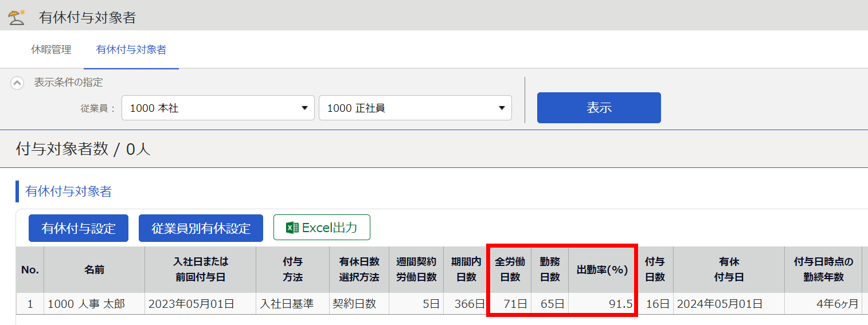
Task: Click the 有休付与対象者 page title
Action: point(87,17)
